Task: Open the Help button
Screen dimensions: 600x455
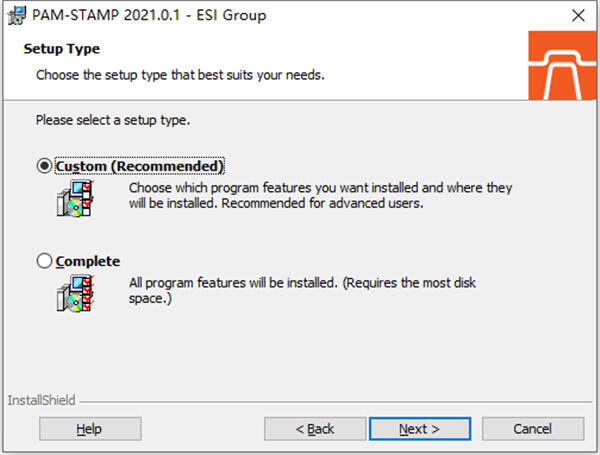Action: point(90,429)
